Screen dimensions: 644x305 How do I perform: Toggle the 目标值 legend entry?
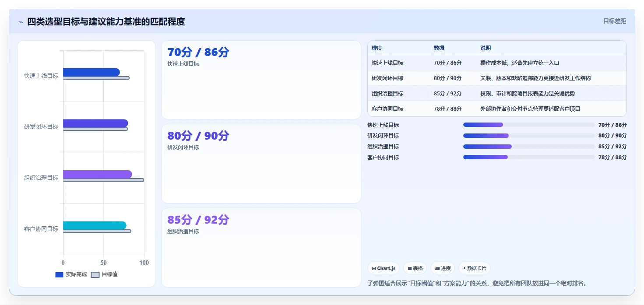tap(104, 274)
